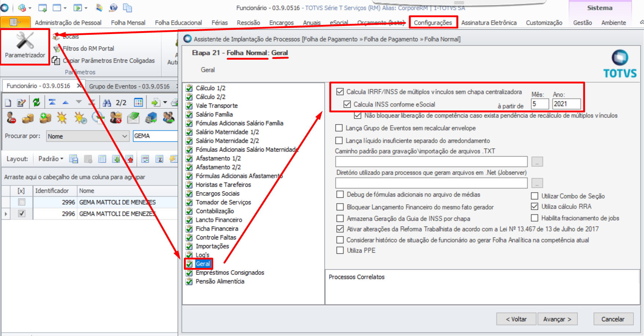
Task: Click the save layout floppy grid icon
Action: coord(74,159)
